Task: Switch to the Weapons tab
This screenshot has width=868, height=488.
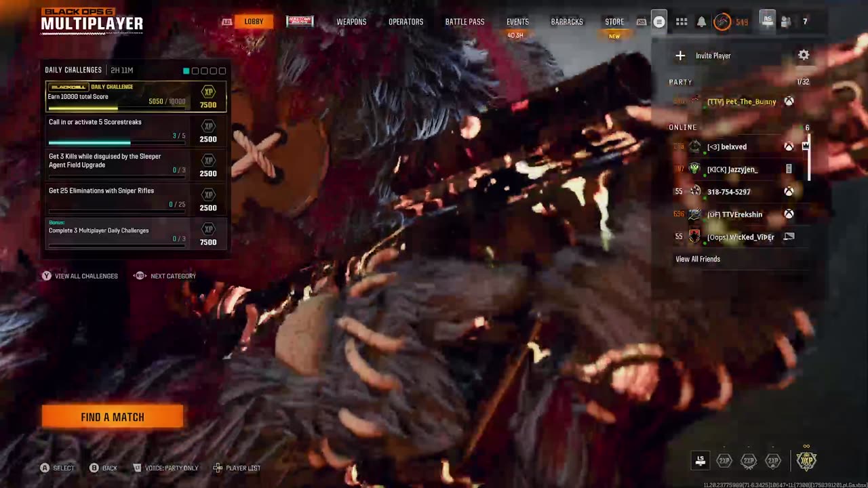Action: point(351,22)
